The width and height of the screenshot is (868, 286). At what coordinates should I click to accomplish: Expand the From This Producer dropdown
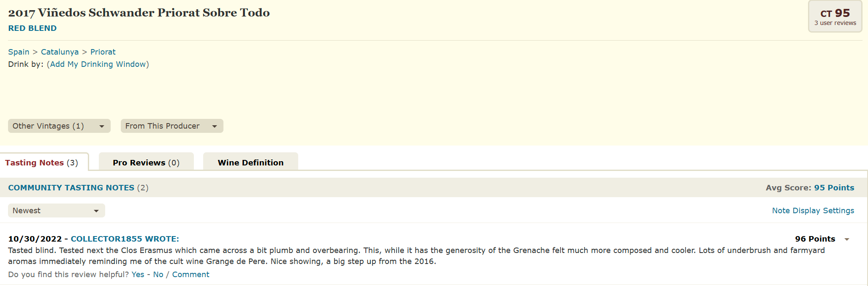(171, 126)
